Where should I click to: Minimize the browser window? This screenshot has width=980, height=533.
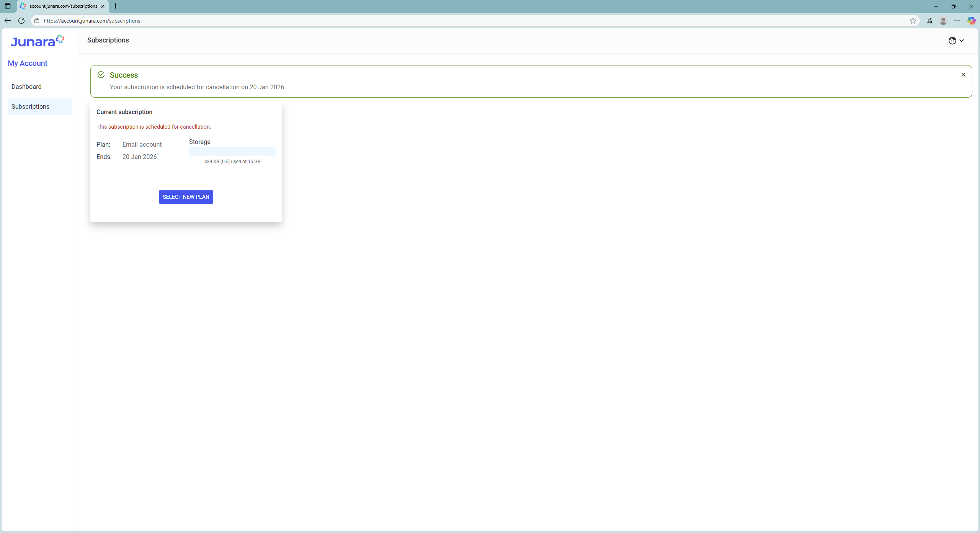coord(936,6)
